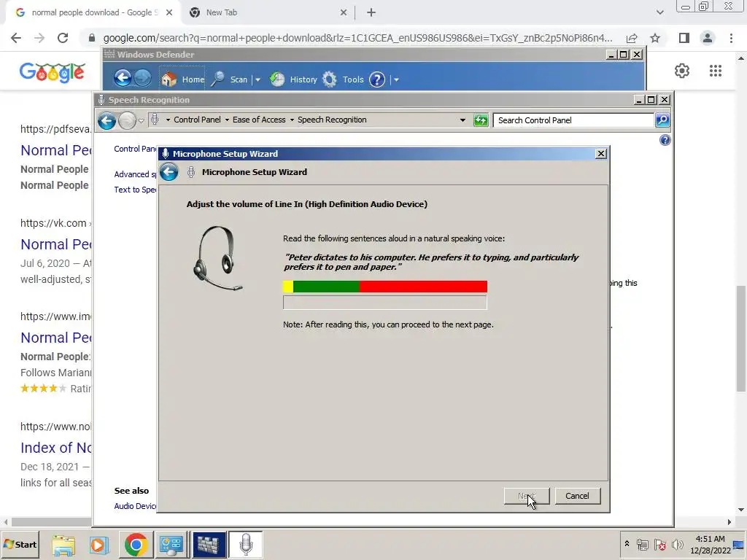This screenshot has width=747, height=560.
Task: Expand arrow before Ease of Access breadcrumb
Action: [227, 120]
